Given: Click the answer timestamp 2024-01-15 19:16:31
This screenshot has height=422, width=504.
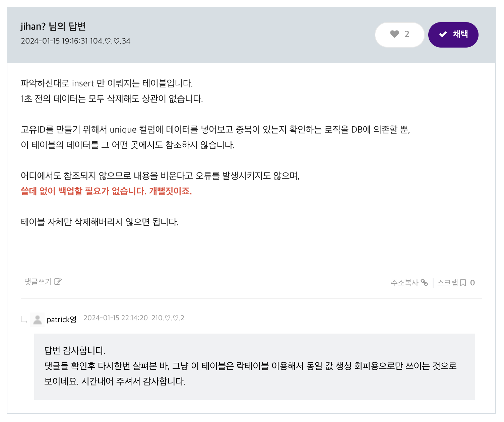Looking at the screenshot, I should click(54, 41).
